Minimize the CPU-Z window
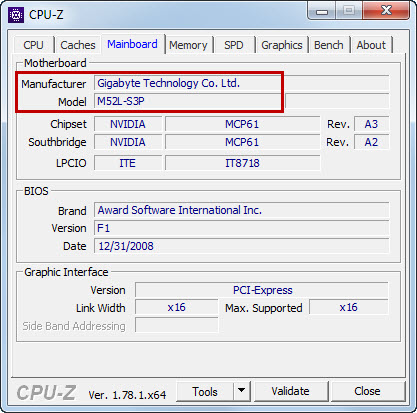This screenshot has width=417, height=413. coord(321,11)
